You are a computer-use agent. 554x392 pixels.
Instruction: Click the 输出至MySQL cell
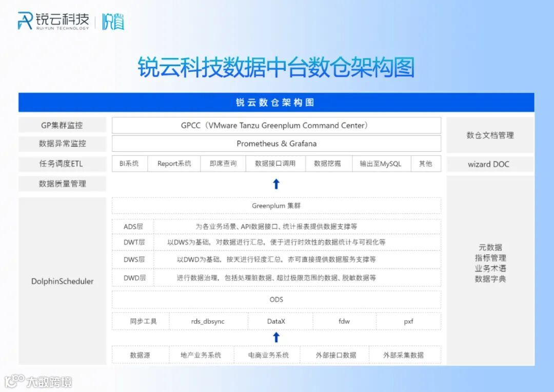click(x=381, y=164)
